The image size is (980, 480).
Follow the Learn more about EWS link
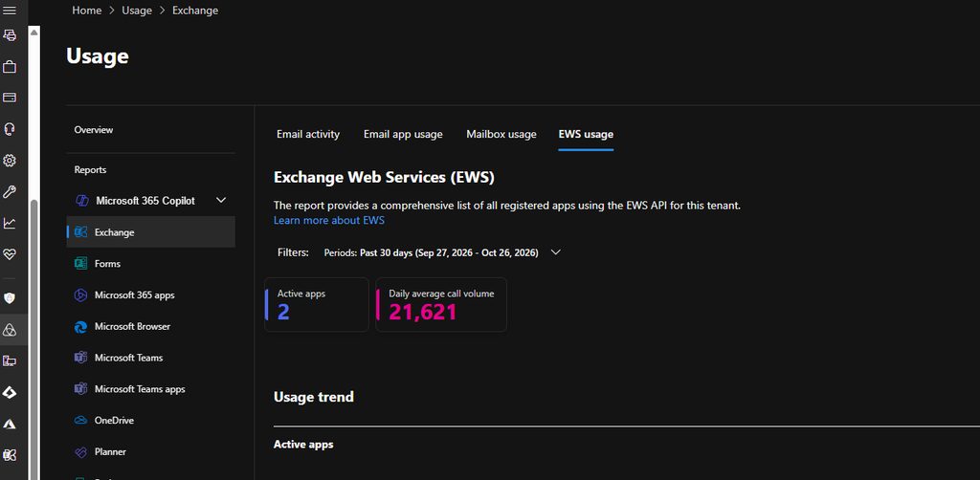(x=329, y=220)
